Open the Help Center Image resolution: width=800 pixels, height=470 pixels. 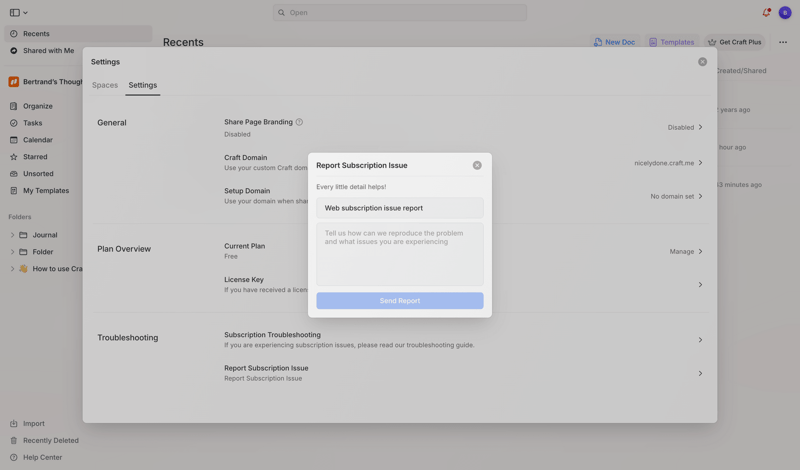[42, 457]
